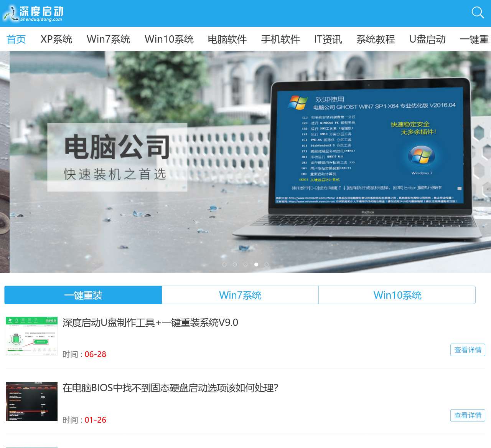Click the date 06-28
This screenshot has height=448, width=491.
[95, 354]
